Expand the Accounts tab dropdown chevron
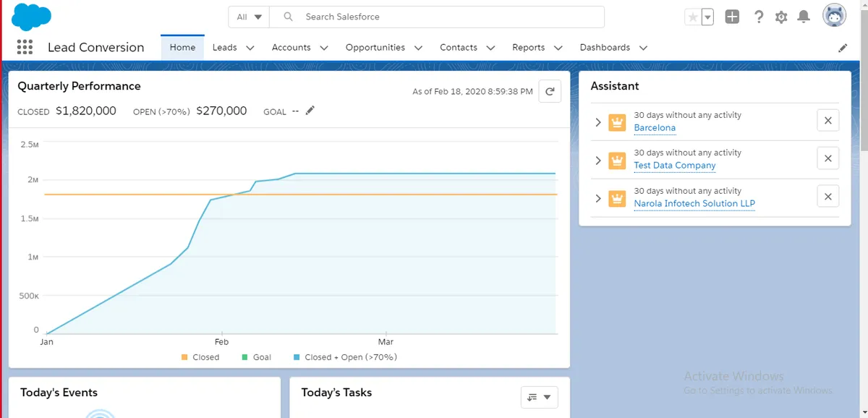Viewport: 868px width, 418px height. (323, 48)
